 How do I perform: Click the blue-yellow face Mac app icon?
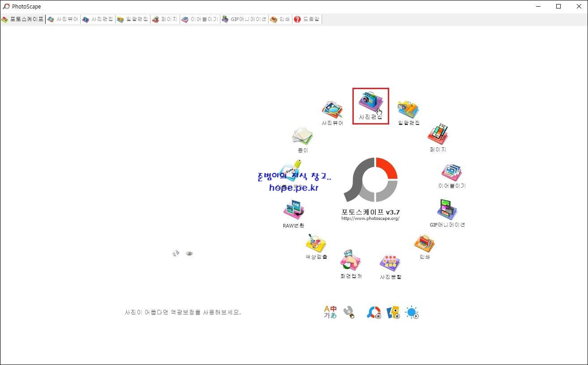[393, 313]
